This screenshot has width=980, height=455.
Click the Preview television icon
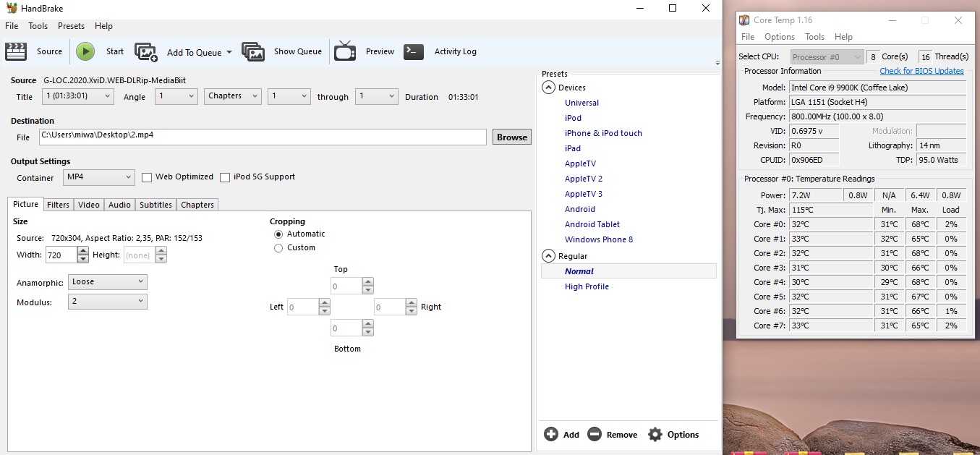pyautogui.click(x=345, y=51)
